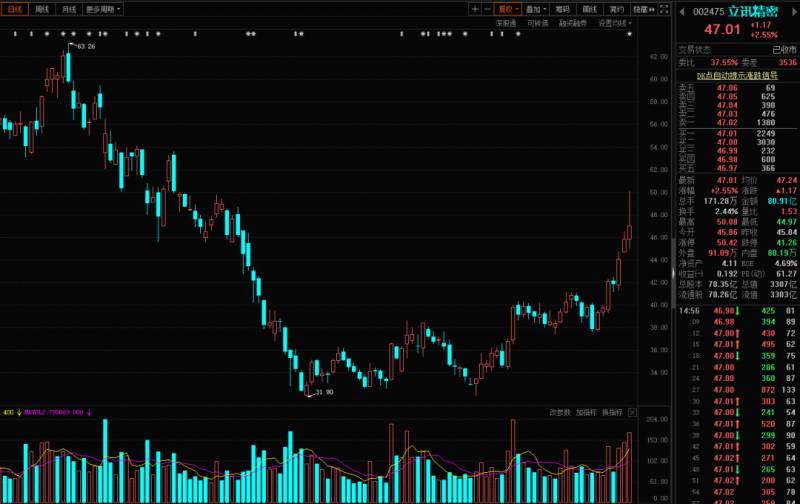Collapse the right quote panel divider handle
This screenshot has height=504, width=800.
tap(673, 273)
